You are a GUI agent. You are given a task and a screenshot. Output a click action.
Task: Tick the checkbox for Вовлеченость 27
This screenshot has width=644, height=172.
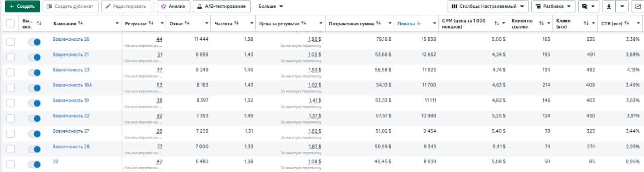(x=10, y=134)
